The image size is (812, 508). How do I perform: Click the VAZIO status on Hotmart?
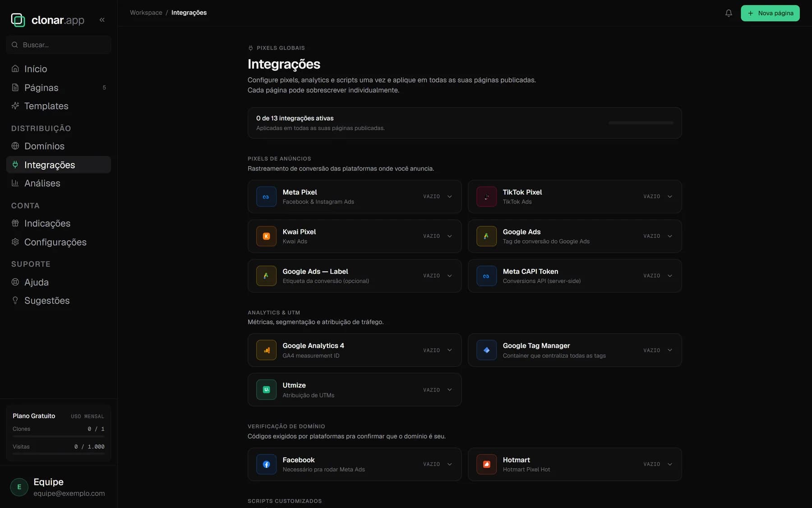tap(651, 464)
